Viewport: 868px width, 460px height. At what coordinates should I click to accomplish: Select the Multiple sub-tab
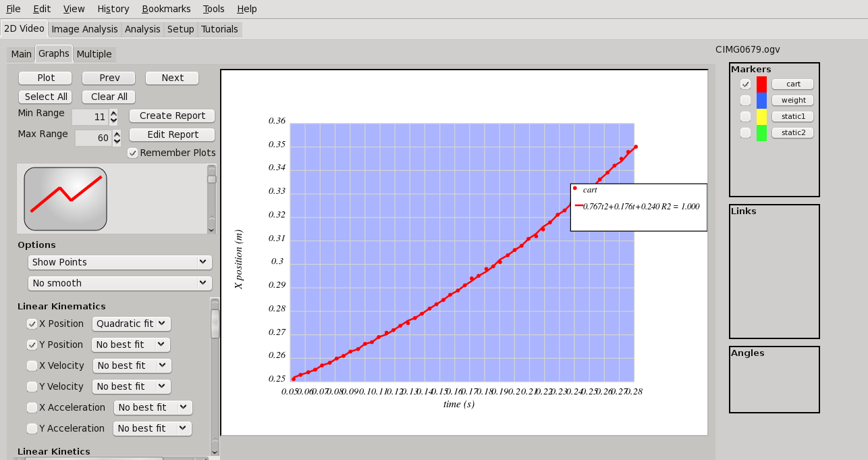pyautogui.click(x=94, y=54)
